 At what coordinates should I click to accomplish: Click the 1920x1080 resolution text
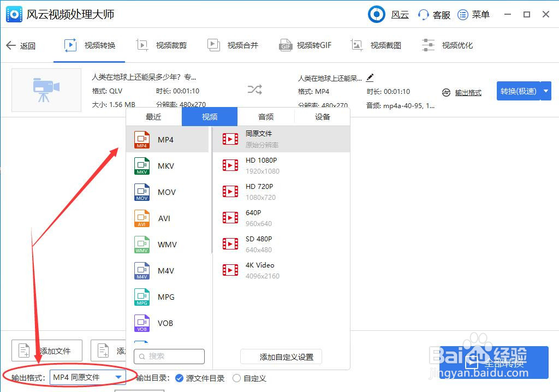tap(263, 171)
